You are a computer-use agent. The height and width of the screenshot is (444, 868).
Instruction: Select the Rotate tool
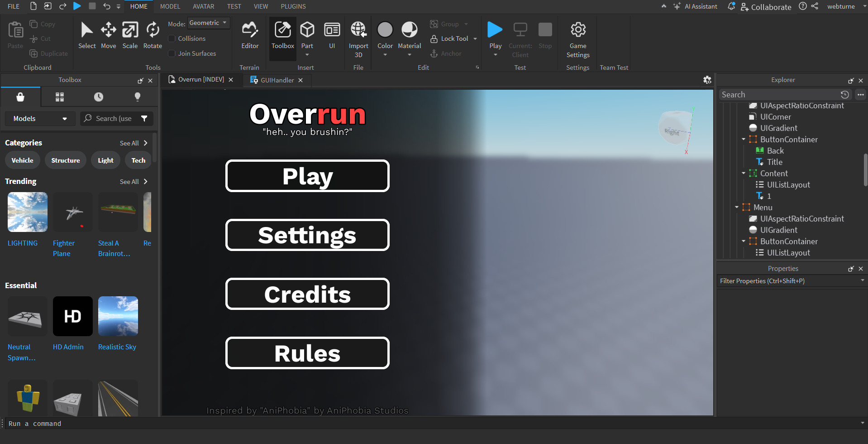tap(153, 35)
